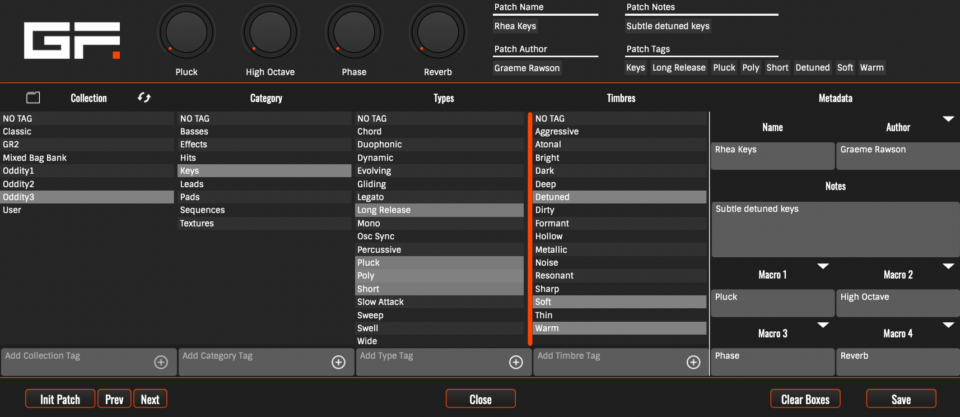
Task: Edit the Author field Graeme Rawson
Action: coord(898,156)
